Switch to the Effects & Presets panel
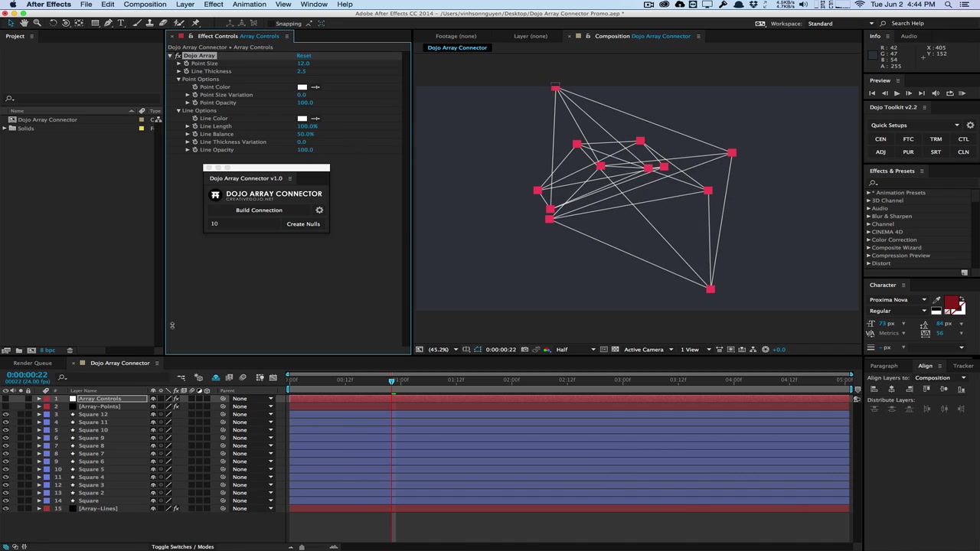The width and height of the screenshot is (980, 551). [892, 171]
